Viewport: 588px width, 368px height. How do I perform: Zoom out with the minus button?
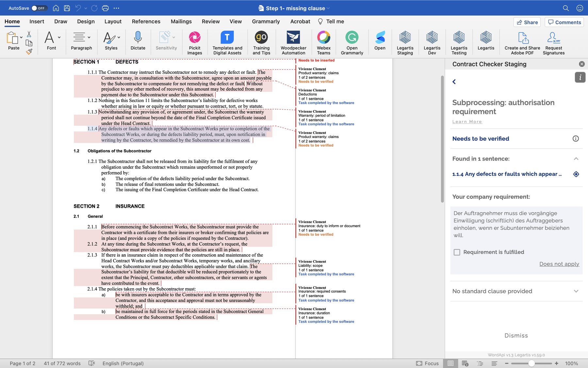[x=507, y=363]
